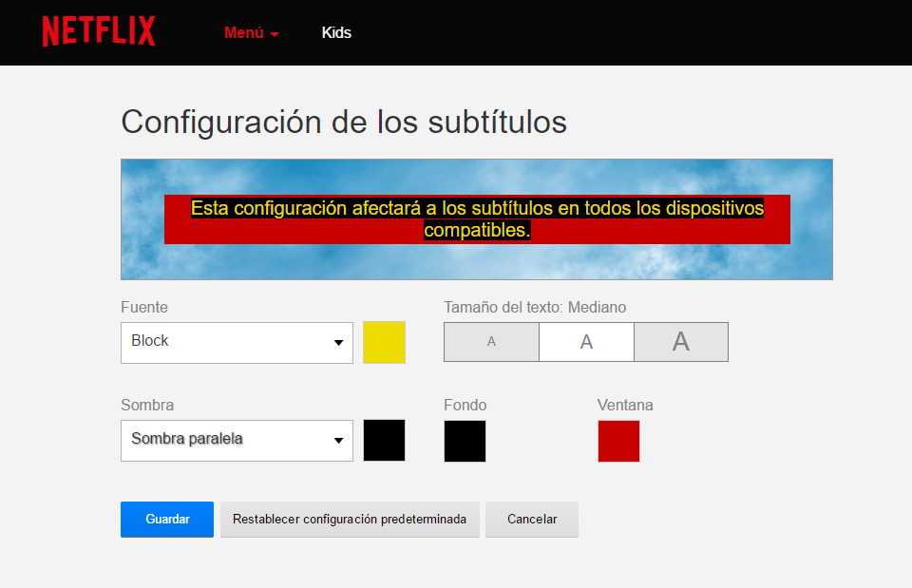Click the Fuente dropdown arrow
The height and width of the screenshot is (588, 912).
(x=338, y=342)
